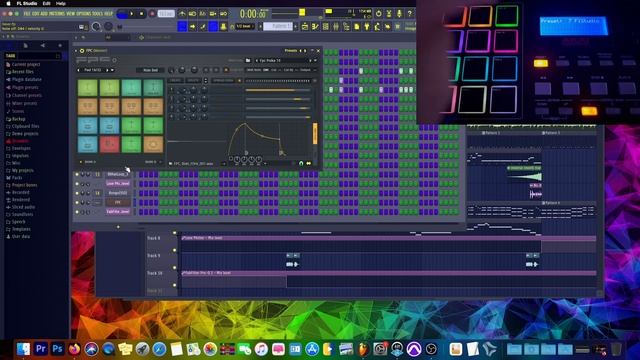Image resolution: width=640 pixels, height=360 pixels.
Task: Click FPC 'Presets' label in title bar
Action: coord(291,51)
